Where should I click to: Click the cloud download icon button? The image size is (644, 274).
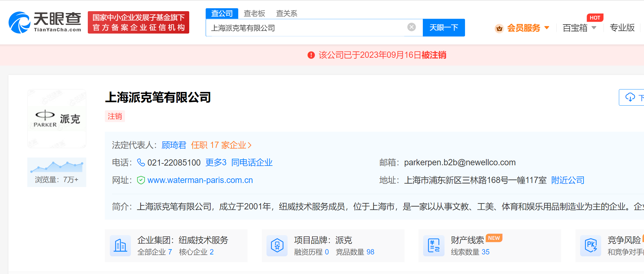pos(630,98)
